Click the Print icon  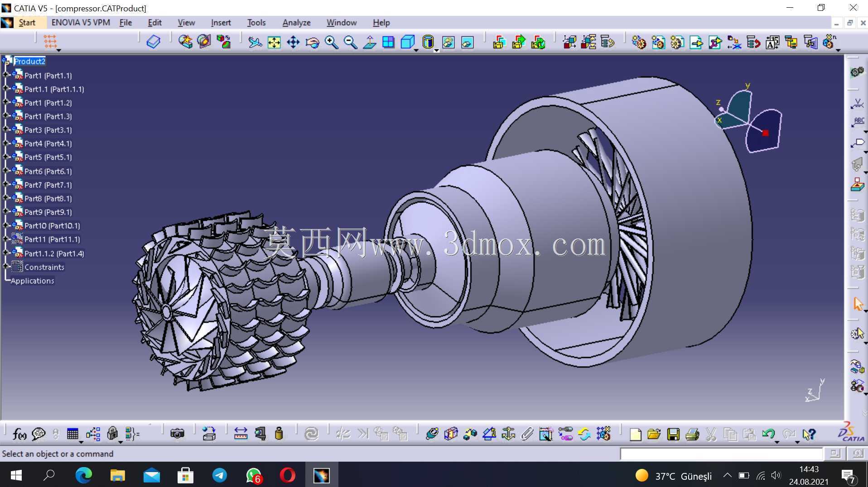(692, 434)
